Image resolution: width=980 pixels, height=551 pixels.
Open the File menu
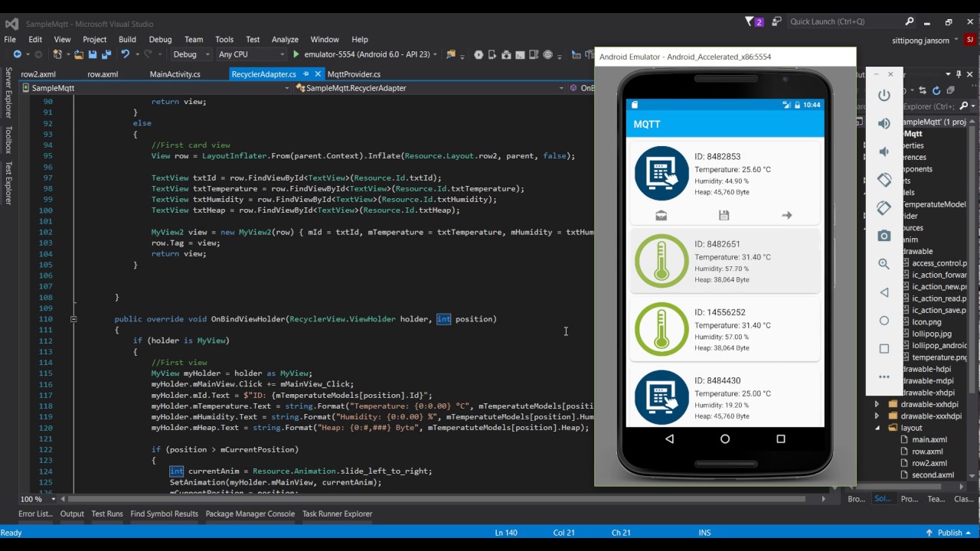pyautogui.click(x=10, y=39)
